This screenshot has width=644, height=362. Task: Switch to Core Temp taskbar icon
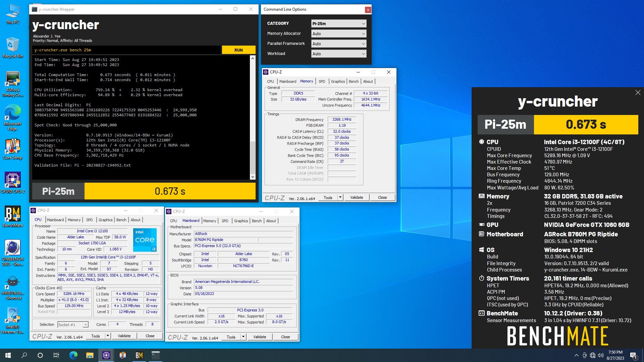(x=122, y=355)
